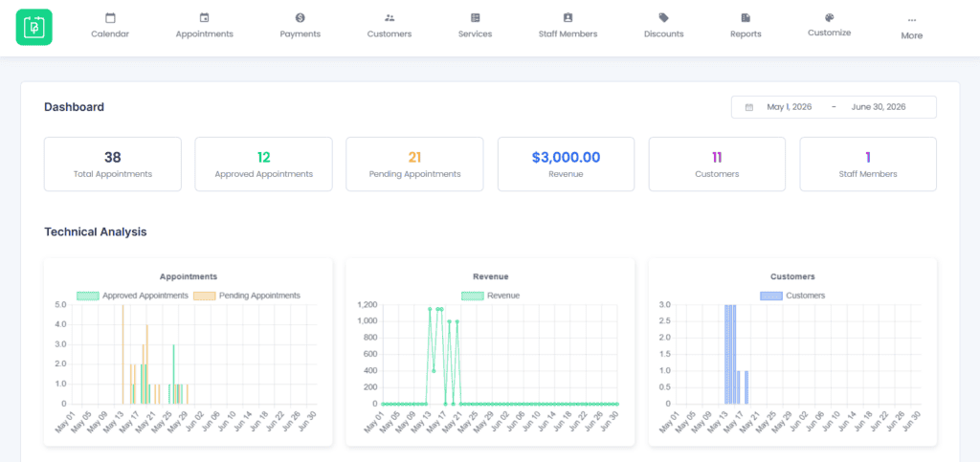Open the Pending Appointments card showing 21
980x462 pixels.
click(x=415, y=165)
